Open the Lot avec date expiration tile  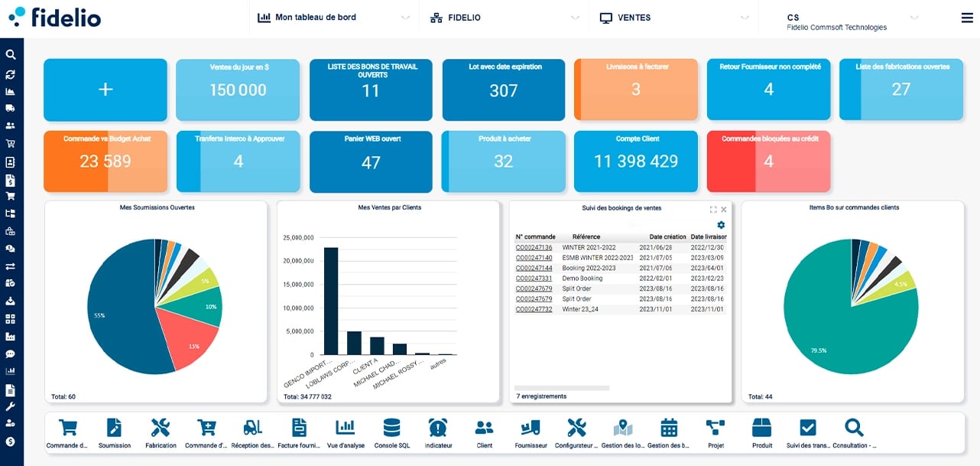pyautogui.click(x=504, y=90)
